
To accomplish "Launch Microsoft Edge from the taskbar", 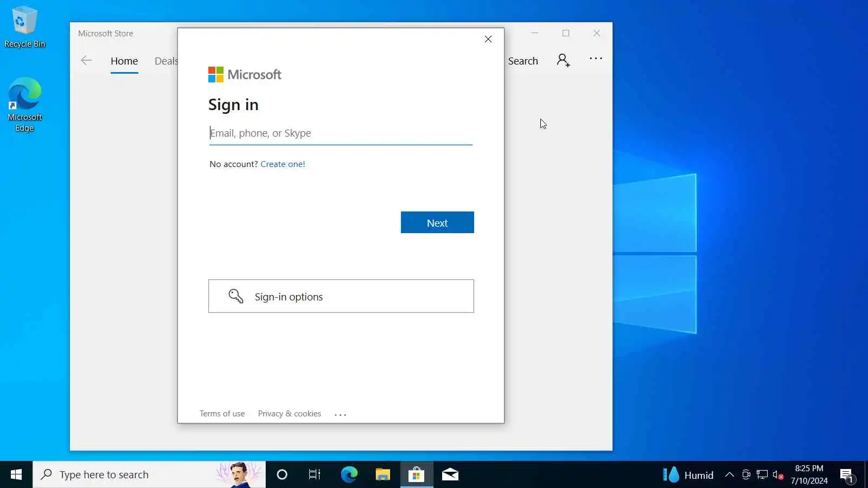I will click(349, 474).
